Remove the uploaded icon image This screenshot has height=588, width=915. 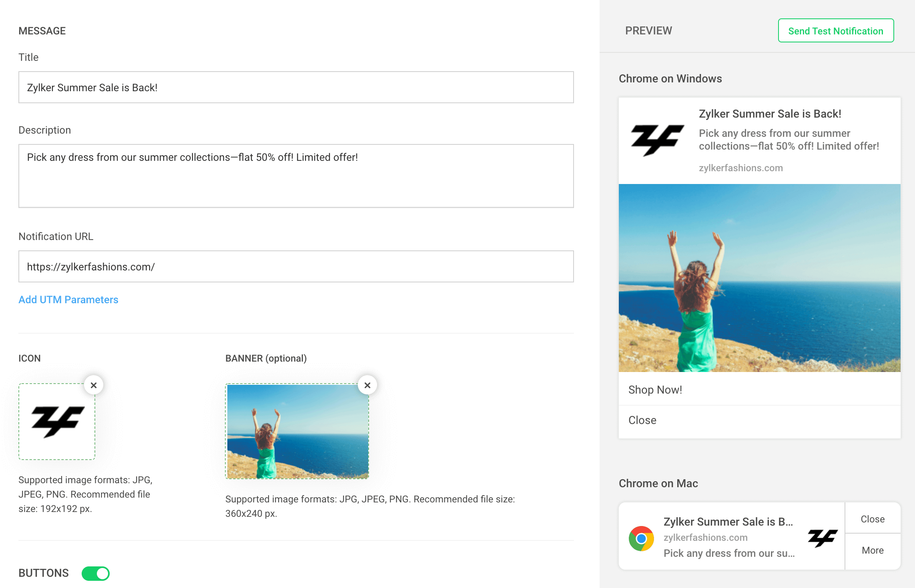pyautogui.click(x=94, y=385)
